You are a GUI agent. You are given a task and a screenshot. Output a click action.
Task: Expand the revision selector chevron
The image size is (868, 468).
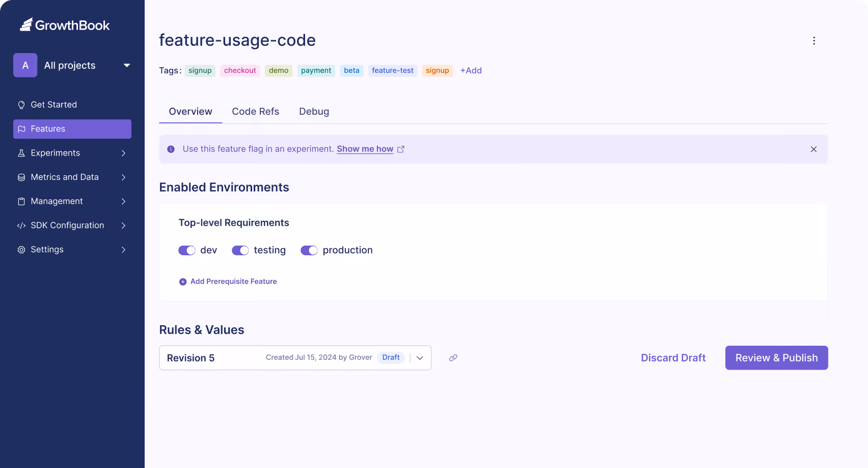point(420,357)
